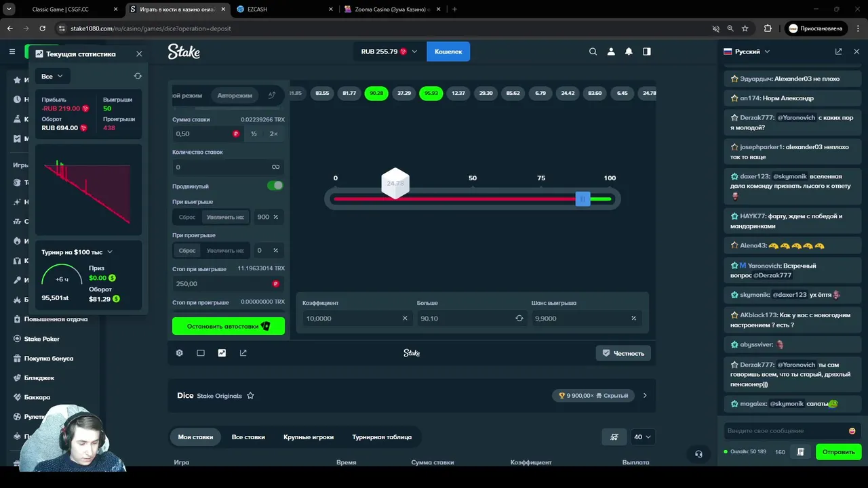The height and width of the screenshot is (488, 868).
Task: Open the support headset icon
Action: pyautogui.click(x=698, y=454)
